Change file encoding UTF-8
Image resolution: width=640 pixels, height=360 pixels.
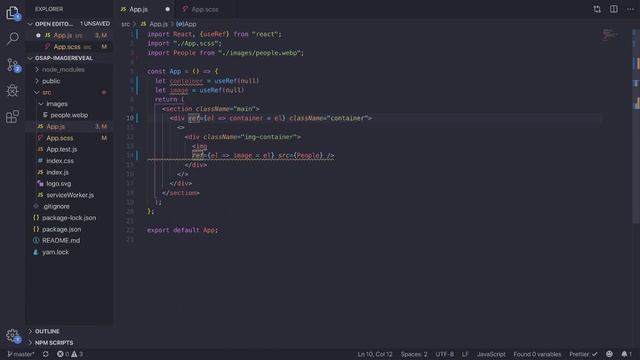(x=444, y=354)
